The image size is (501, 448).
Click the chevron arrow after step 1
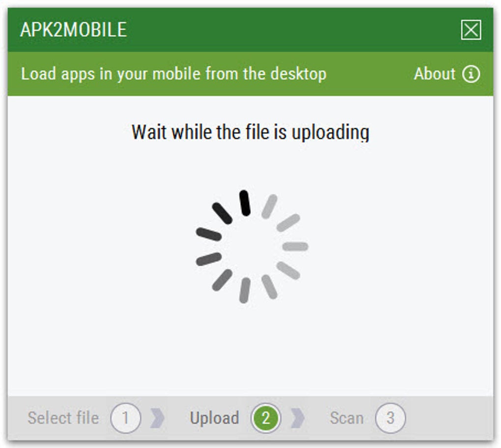157,418
